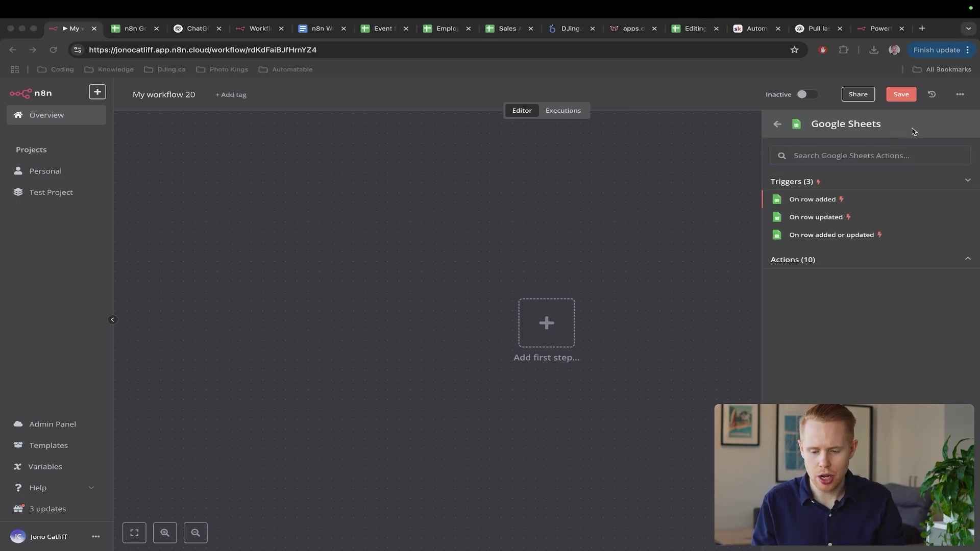Toggle the workflow Inactive switch
This screenshot has width=980, height=551.
806,94
